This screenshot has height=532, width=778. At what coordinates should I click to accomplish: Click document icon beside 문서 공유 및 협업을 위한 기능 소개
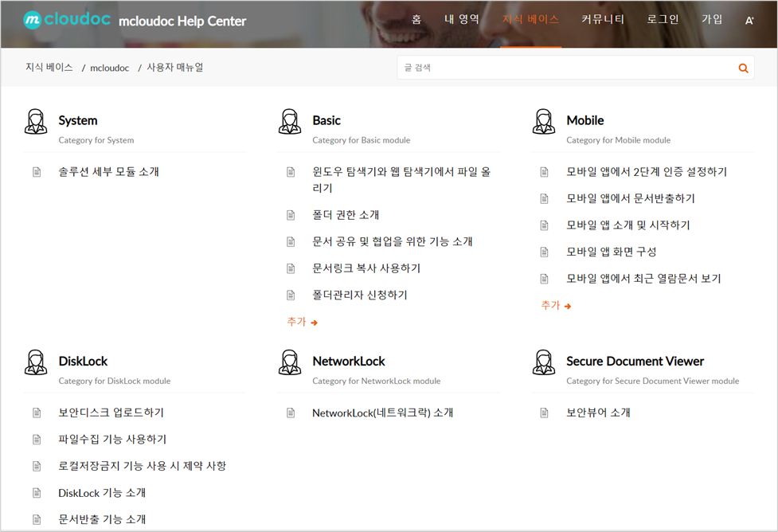291,242
